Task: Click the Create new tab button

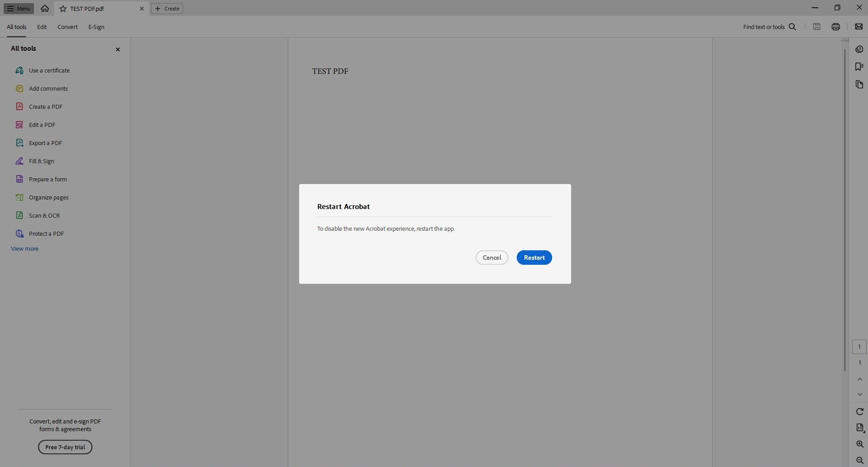Action: pos(167,9)
